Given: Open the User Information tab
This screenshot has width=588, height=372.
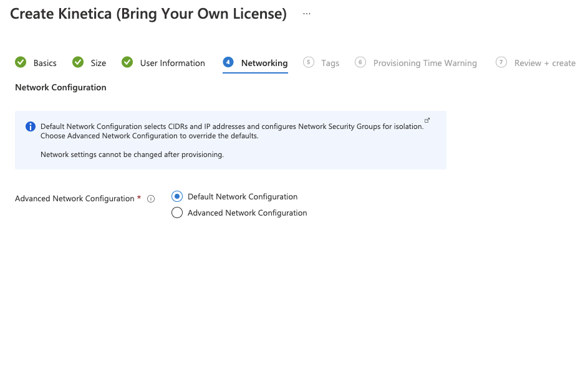Looking at the screenshot, I should pos(173,63).
